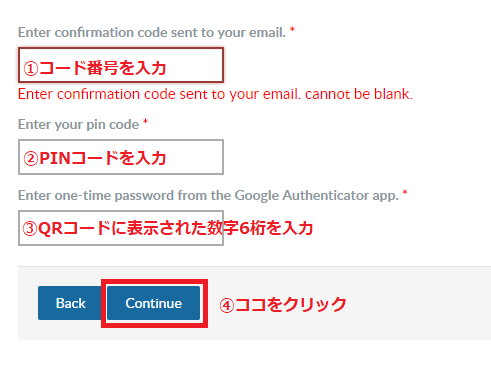
Task: Click the 'Enter your pin code' label
Action: [78, 124]
